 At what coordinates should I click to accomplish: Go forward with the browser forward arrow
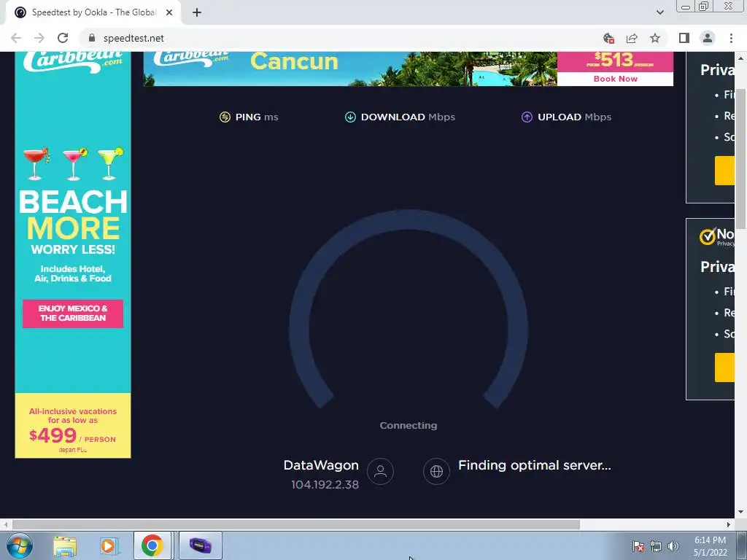39,38
